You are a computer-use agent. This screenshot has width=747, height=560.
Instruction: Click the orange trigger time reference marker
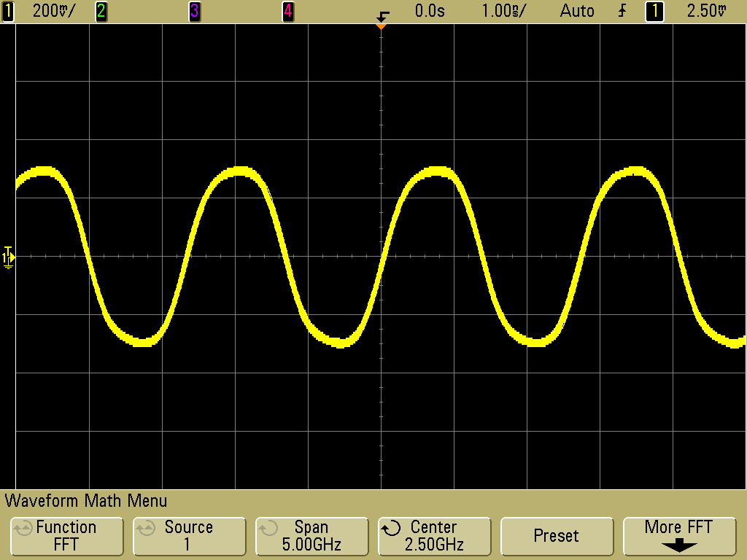pos(380,26)
